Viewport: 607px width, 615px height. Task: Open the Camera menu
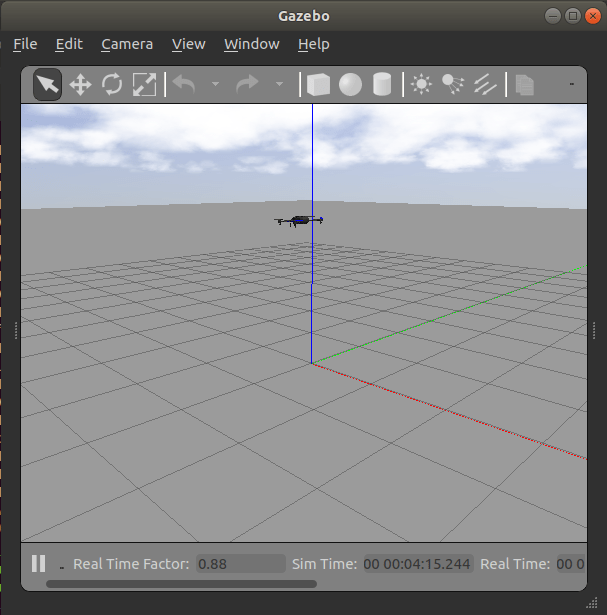(127, 44)
